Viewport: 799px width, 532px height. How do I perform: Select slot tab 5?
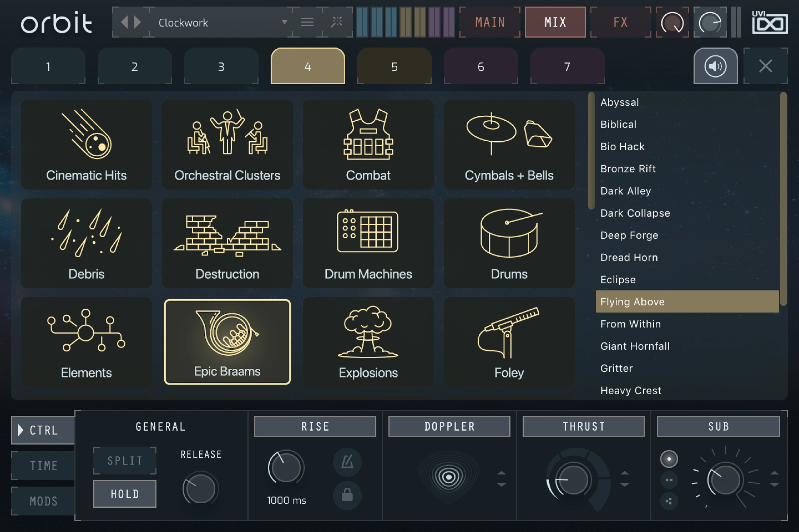[x=394, y=66]
